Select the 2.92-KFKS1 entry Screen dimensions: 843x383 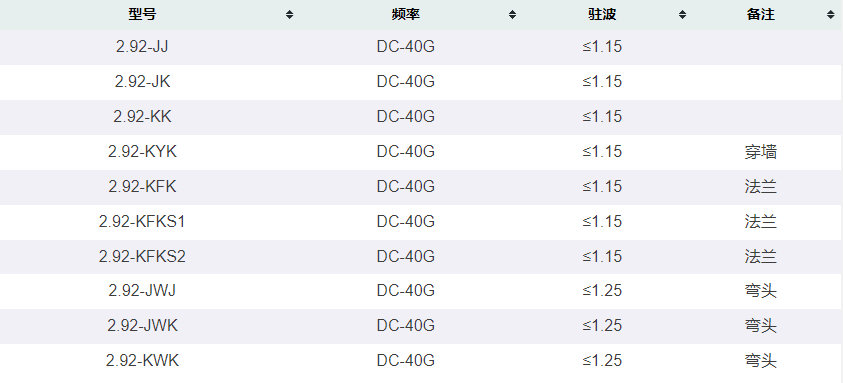(x=142, y=222)
